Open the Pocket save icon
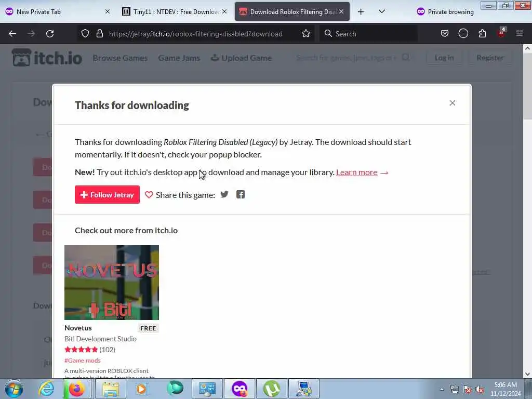Image resolution: width=532 pixels, height=399 pixels. click(x=445, y=33)
